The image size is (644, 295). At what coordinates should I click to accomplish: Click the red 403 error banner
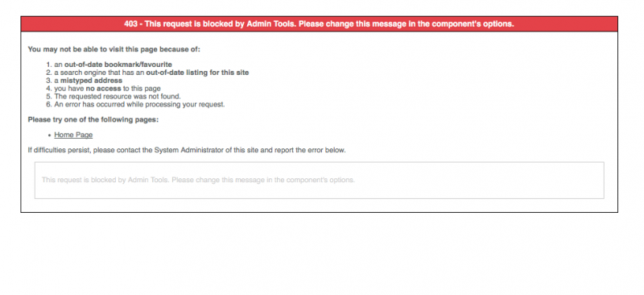(319, 24)
